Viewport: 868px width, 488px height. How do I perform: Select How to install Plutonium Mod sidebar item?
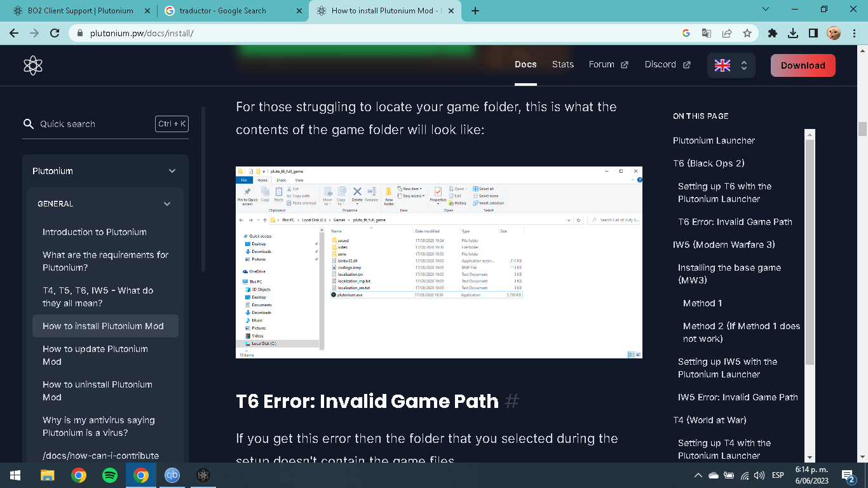pos(105,326)
